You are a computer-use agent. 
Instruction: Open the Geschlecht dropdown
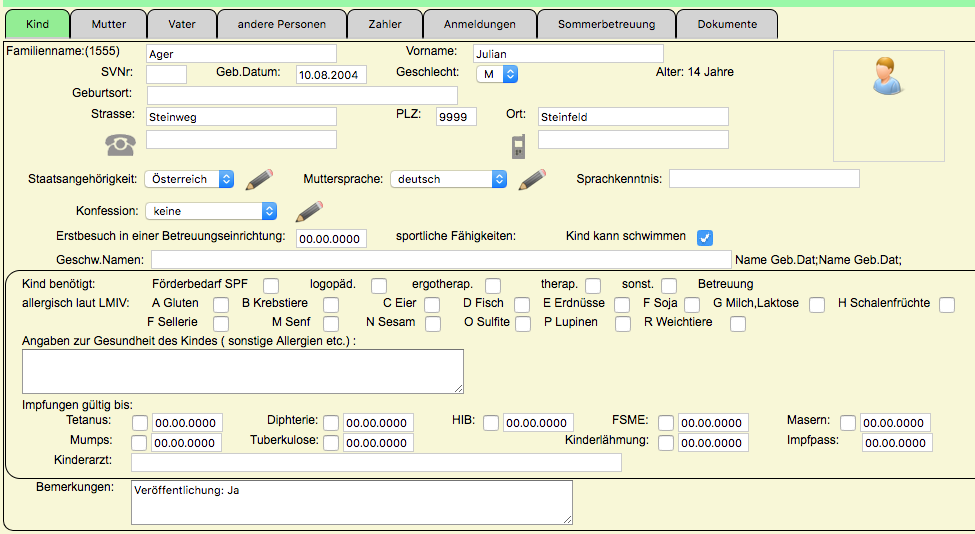pos(496,74)
